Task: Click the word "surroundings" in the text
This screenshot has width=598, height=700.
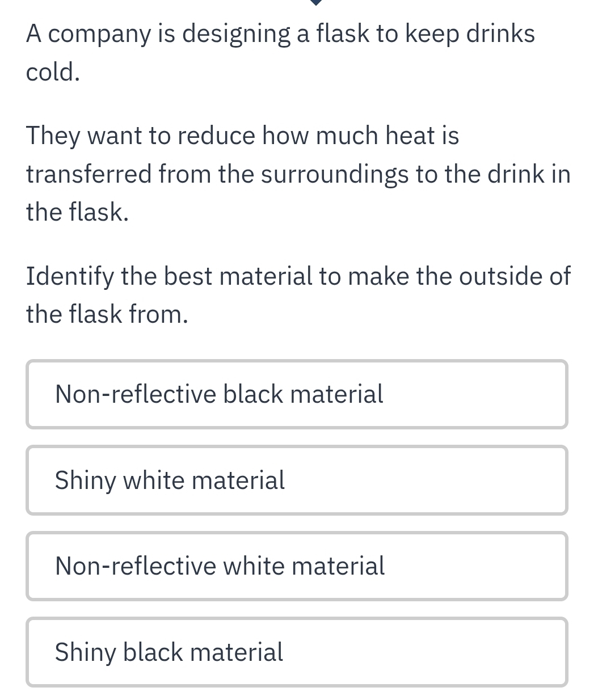Action: pos(335,174)
